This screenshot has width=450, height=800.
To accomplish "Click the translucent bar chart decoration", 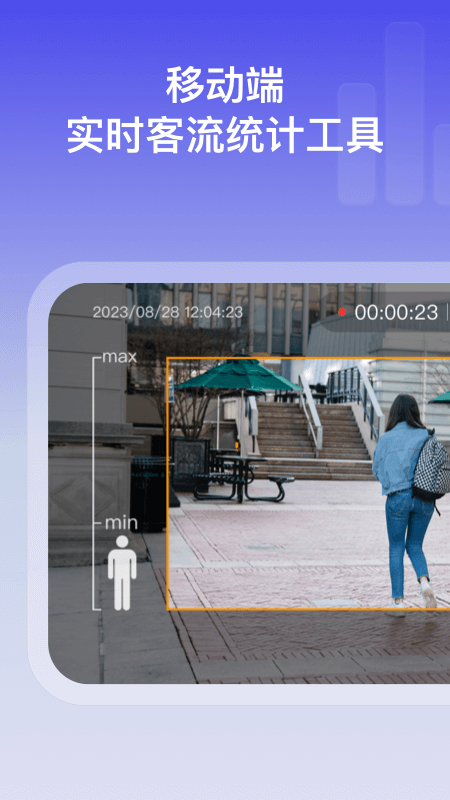I will tap(394, 113).
